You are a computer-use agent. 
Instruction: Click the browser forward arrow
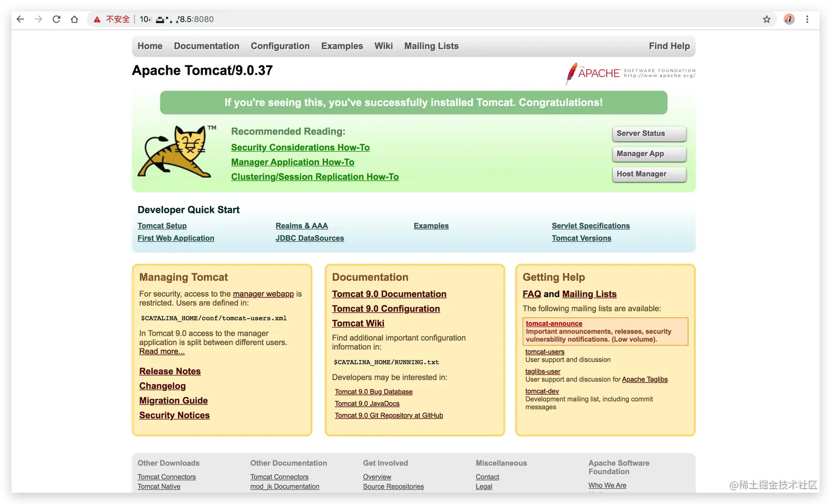pos(38,19)
